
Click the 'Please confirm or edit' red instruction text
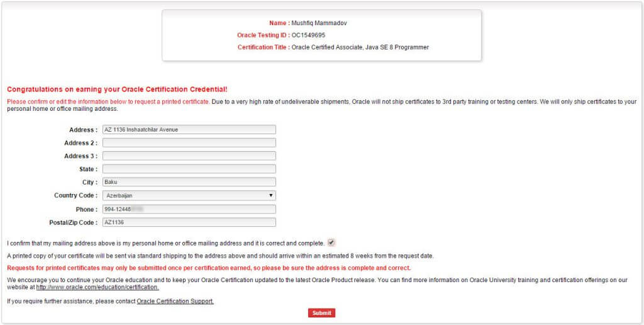[x=108, y=101]
